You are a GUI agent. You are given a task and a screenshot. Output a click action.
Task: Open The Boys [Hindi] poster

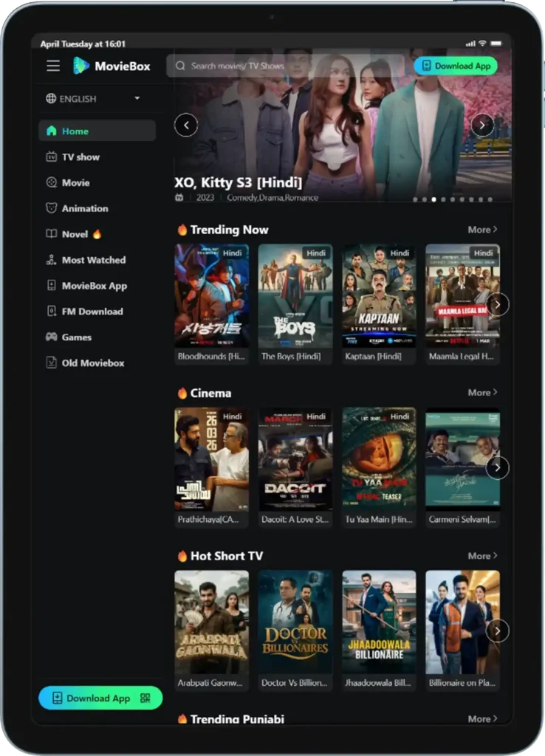click(x=295, y=295)
